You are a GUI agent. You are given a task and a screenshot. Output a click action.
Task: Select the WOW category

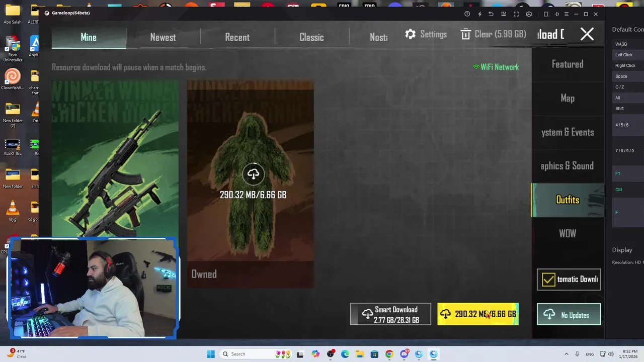(568, 234)
